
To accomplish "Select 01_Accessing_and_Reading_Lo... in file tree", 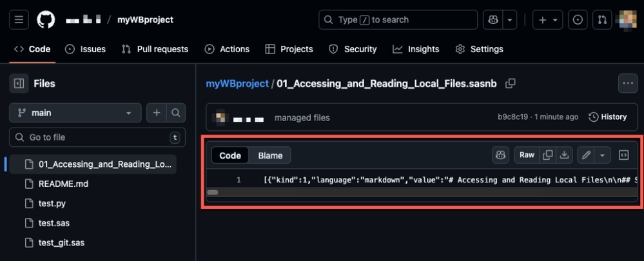I will 93,164.
